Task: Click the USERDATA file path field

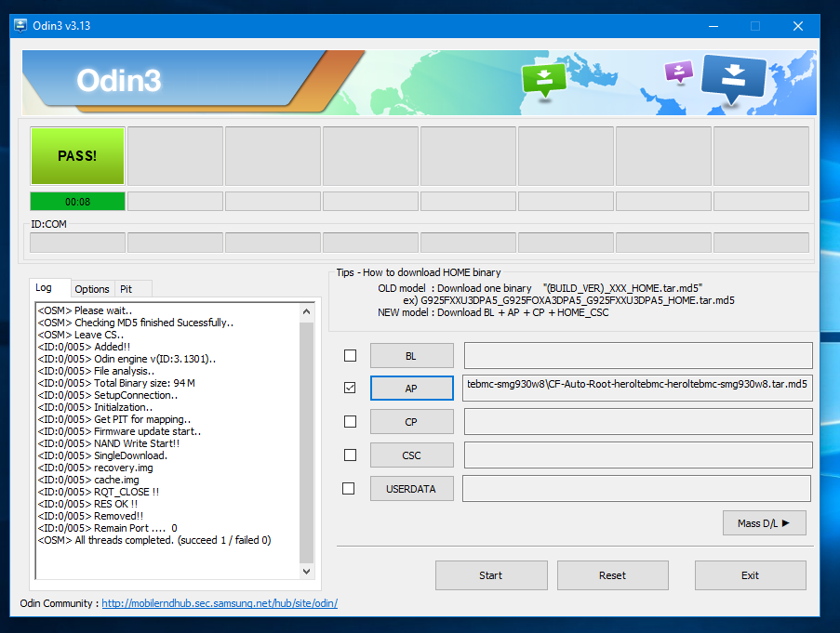Action: (x=636, y=489)
